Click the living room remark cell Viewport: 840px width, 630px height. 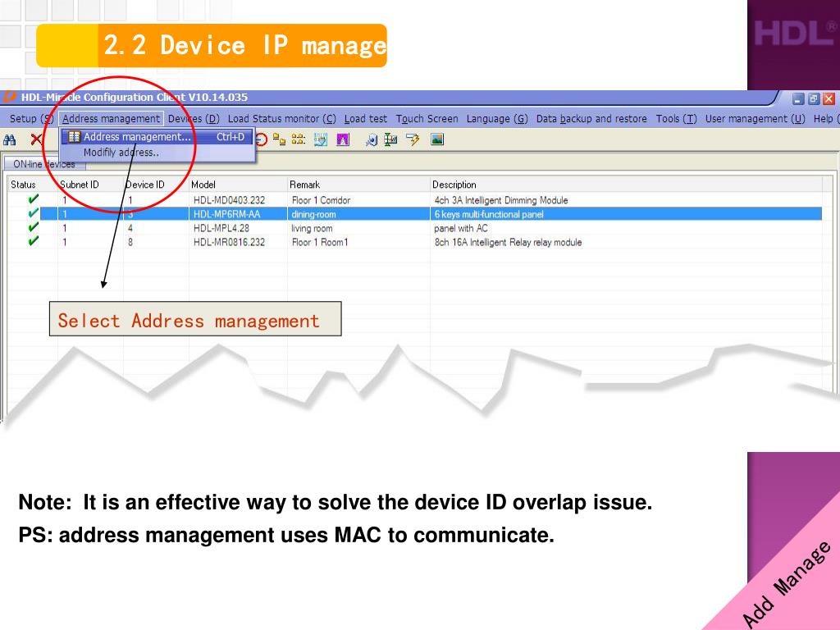pos(312,228)
